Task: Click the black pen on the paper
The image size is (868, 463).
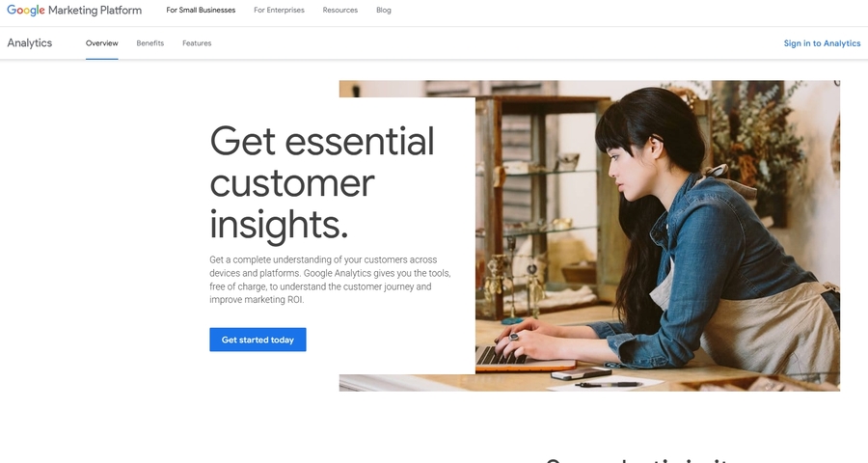Action: click(x=609, y=384)
